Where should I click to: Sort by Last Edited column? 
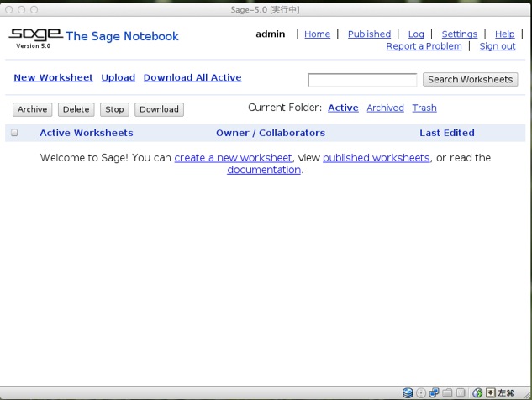pyautogui.click(x=447, y=133)
